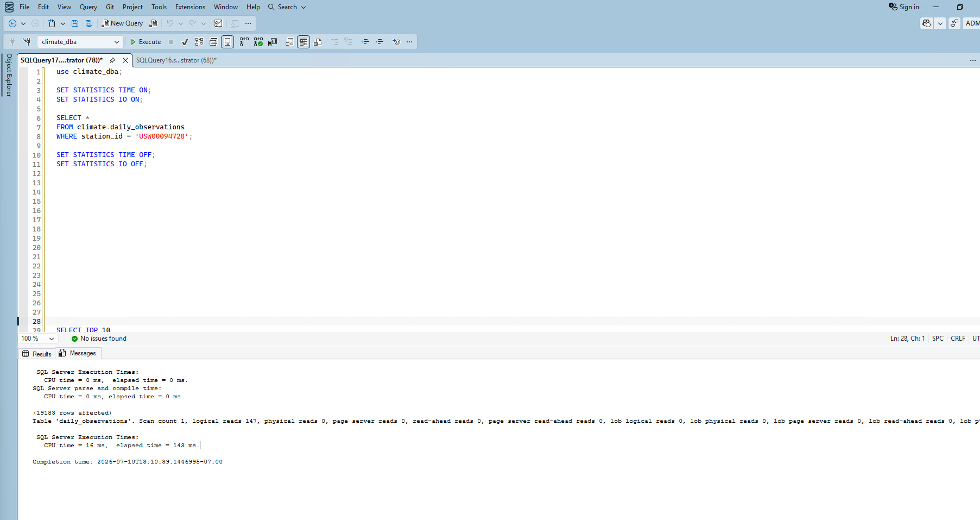The image size is (980, 520).
Task: Select Results to Text output
Action: point(289,42)
